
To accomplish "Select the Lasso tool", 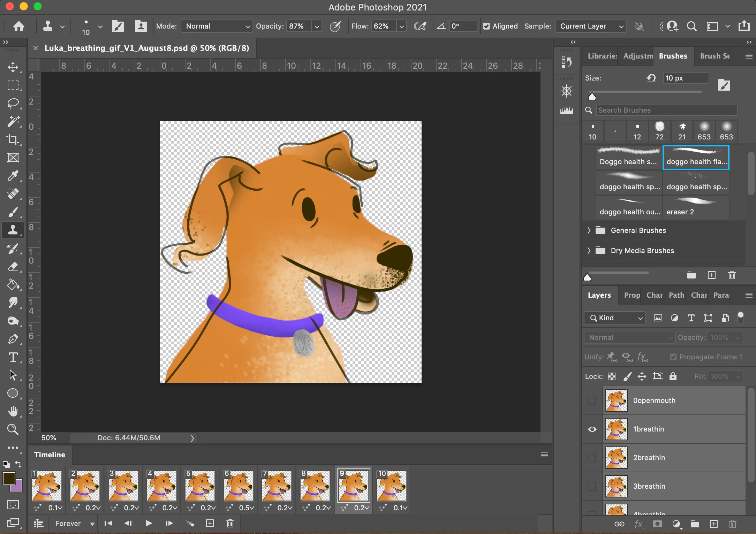I will click(13, 103).
